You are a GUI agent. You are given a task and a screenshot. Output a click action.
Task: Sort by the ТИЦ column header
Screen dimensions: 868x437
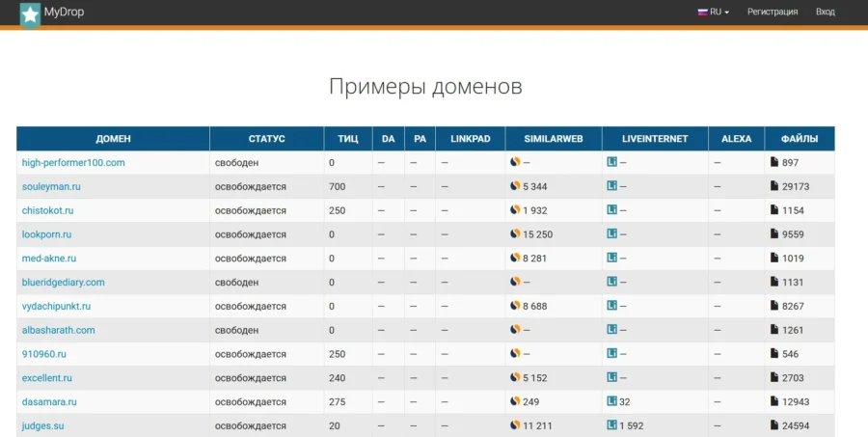tap(347, 139)
